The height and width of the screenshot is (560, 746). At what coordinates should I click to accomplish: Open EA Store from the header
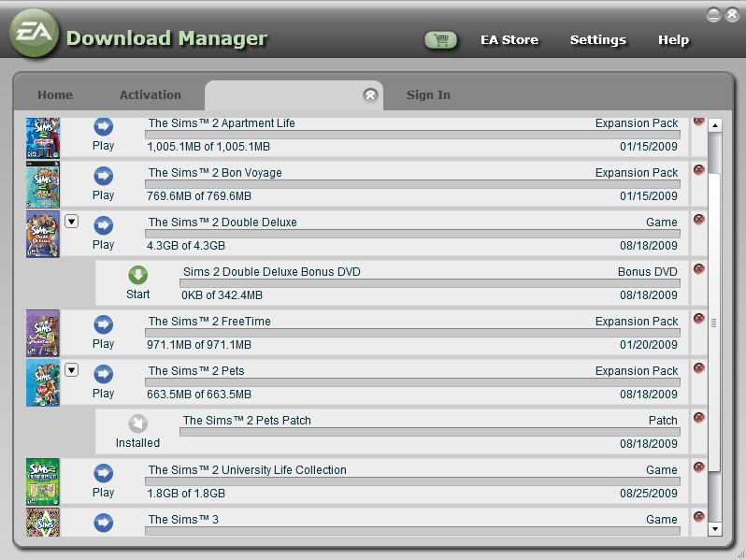(x=509, y=40)
